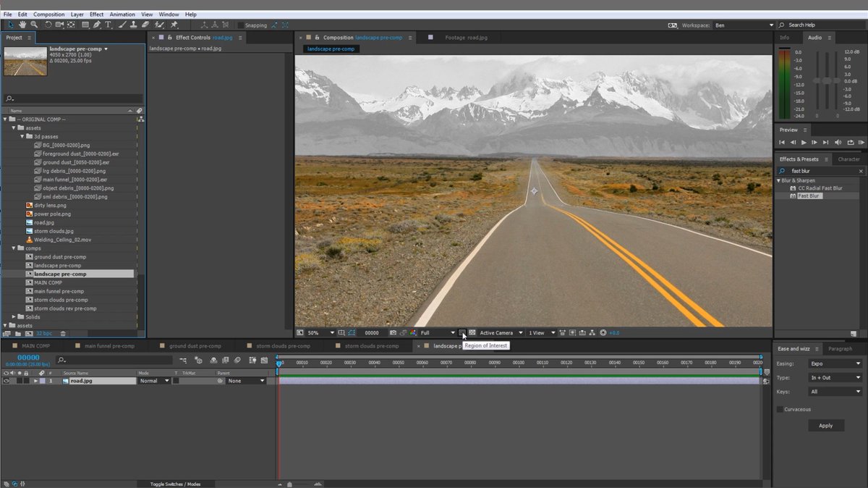Select the Hand tool
The image size is (868, 488).
pyautogui.click(x=22, y=25)
